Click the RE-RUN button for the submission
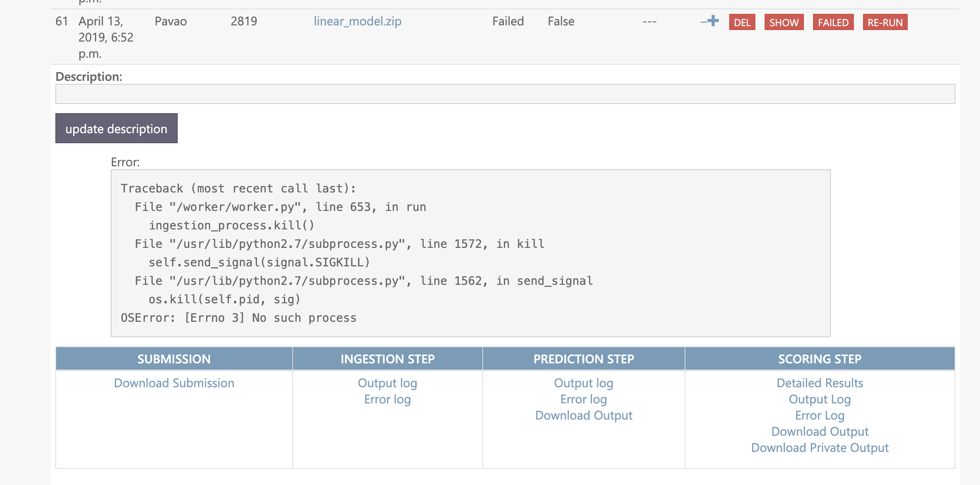This screenshot has height=485, width=980. (885, 22)
